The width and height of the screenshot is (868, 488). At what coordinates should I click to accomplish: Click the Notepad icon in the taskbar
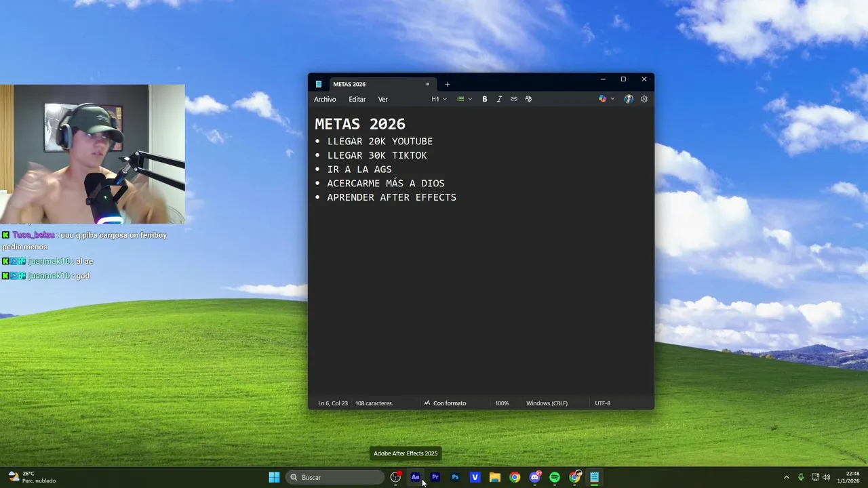[x=595, y=477]
